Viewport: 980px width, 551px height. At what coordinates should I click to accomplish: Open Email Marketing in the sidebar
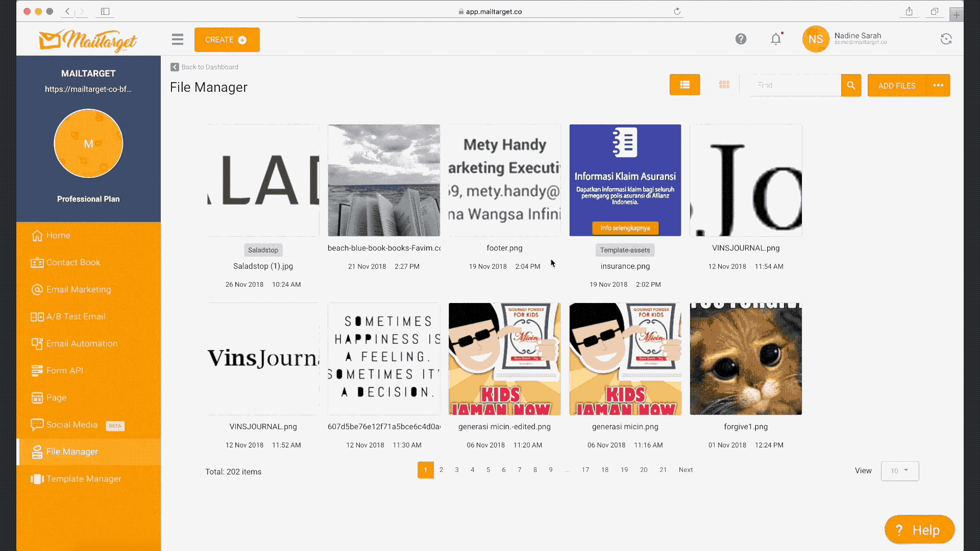pos(78,289)
